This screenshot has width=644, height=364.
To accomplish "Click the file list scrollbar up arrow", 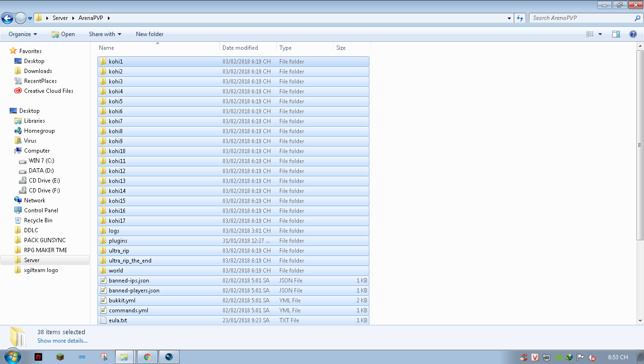I will coord(640,45).
